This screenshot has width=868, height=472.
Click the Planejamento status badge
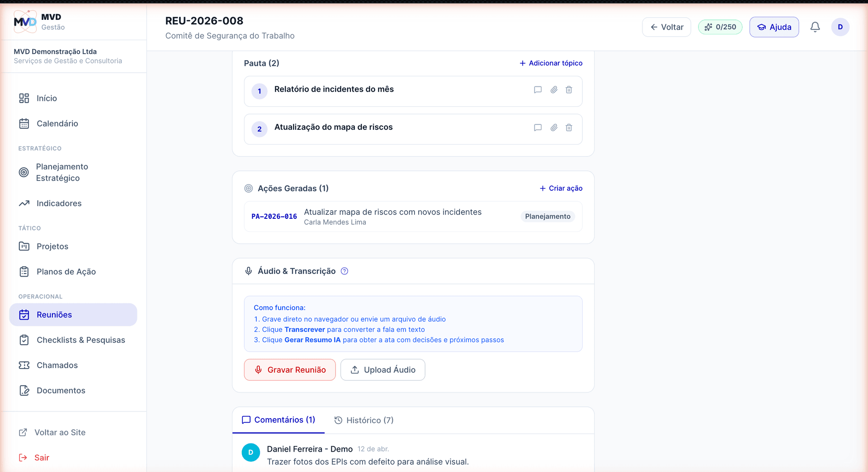tap(547, 217)
